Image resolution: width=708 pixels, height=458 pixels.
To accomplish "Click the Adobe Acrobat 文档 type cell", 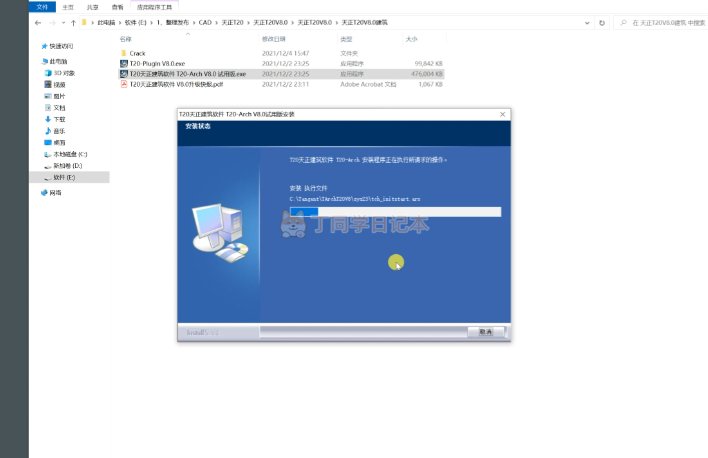I will 368,84.
